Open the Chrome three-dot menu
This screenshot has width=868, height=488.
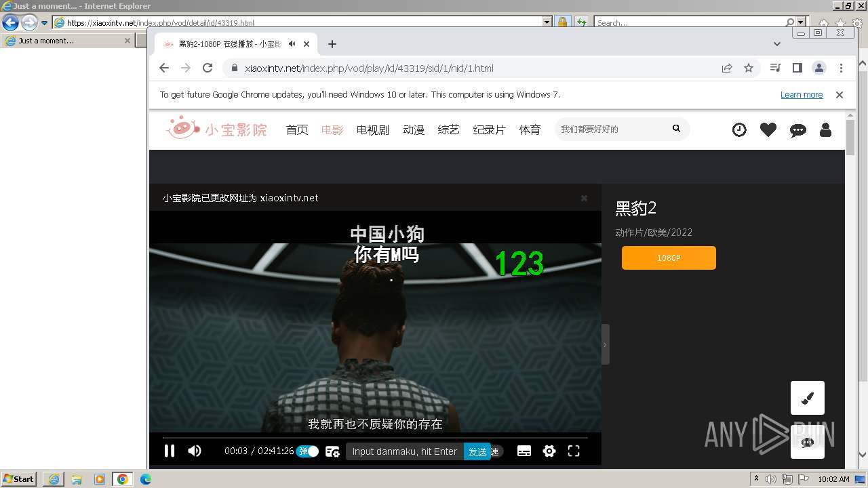[841, 68]
